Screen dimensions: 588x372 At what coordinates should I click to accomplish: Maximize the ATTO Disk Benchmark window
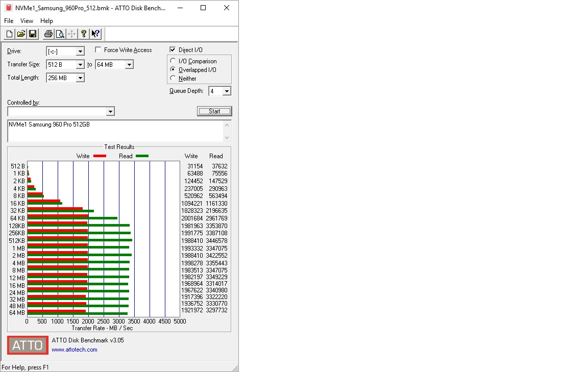[x=203, y=8]
